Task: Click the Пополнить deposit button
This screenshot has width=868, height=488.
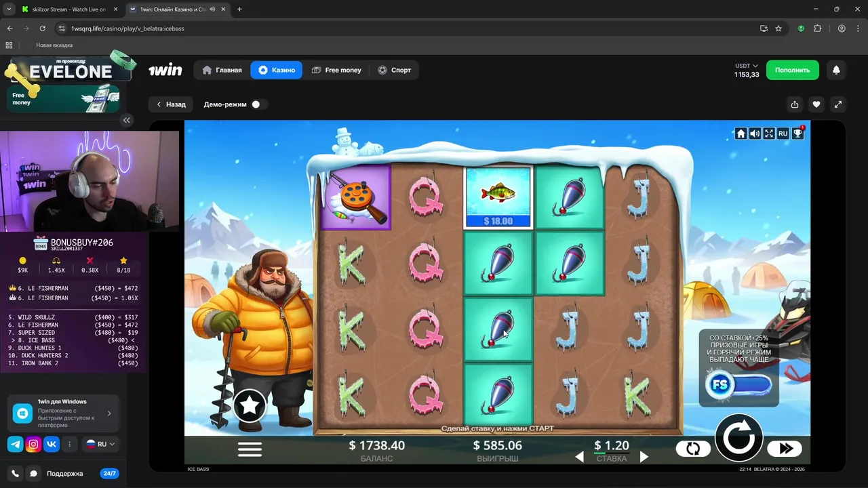Action: coord(793,70)
